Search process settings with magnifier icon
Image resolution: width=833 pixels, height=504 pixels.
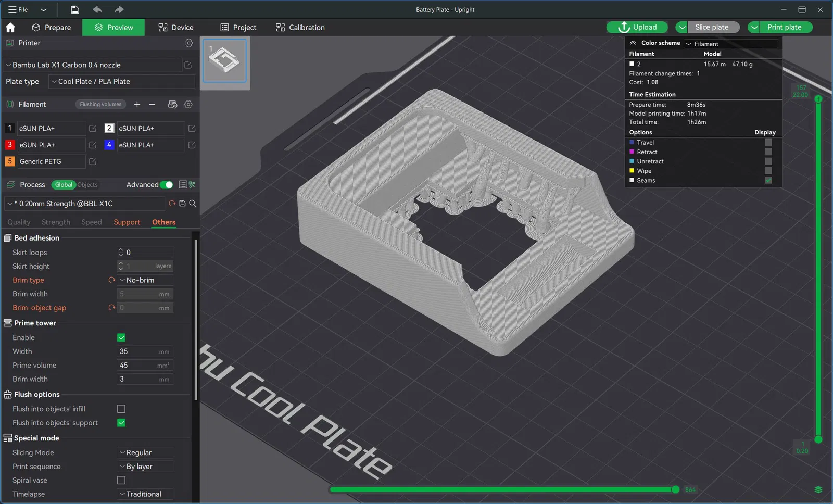pos(193,204)
